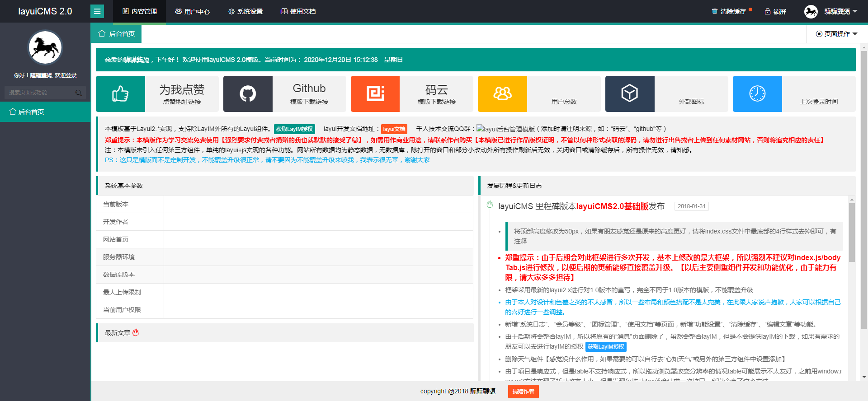Expand the 页面操作 dropdown
The width and height of the screenshot is (868, 401).
pyautogui.click(x=837, y=34)
